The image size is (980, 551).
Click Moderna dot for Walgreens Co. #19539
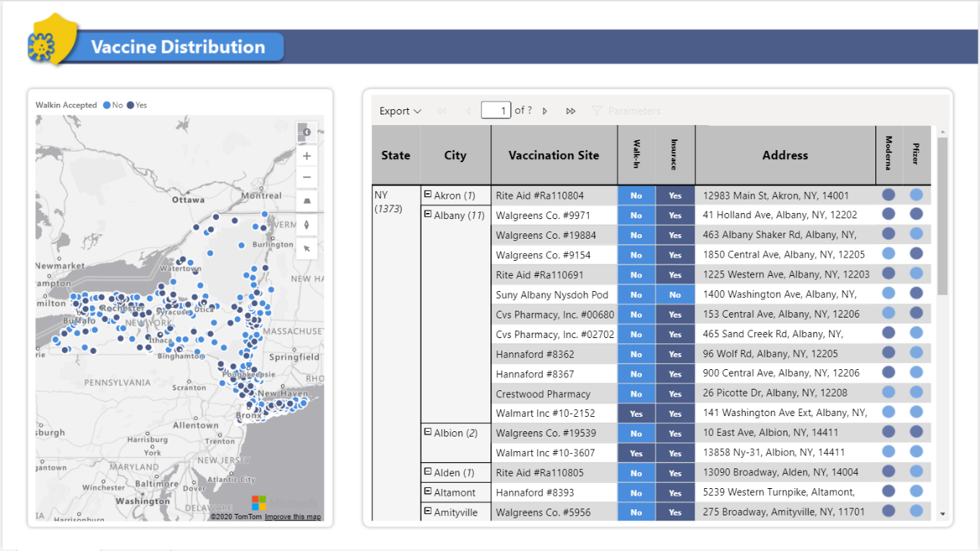coord(889,432)
